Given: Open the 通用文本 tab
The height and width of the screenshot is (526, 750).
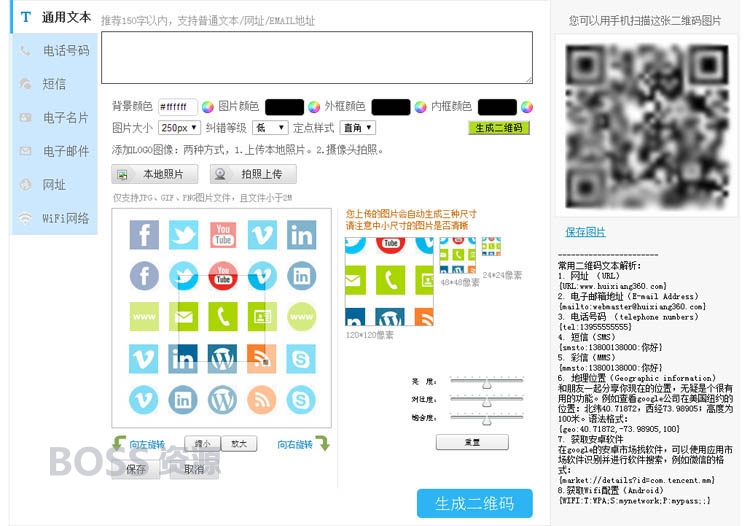Looking at the screenshot, I should pyautogui.click(x=55, y=17).
